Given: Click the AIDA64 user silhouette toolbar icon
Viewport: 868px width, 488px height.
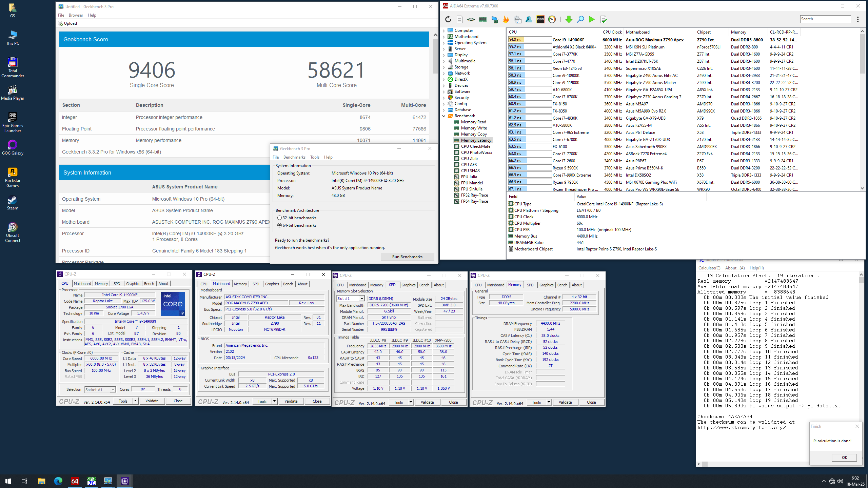Looking at the screenshot, I should click(529, 19).
